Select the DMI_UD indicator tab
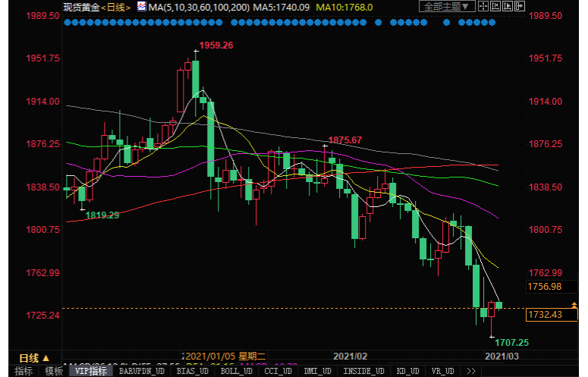The height and width of the screenshot is (377, 588). (318, 371)
